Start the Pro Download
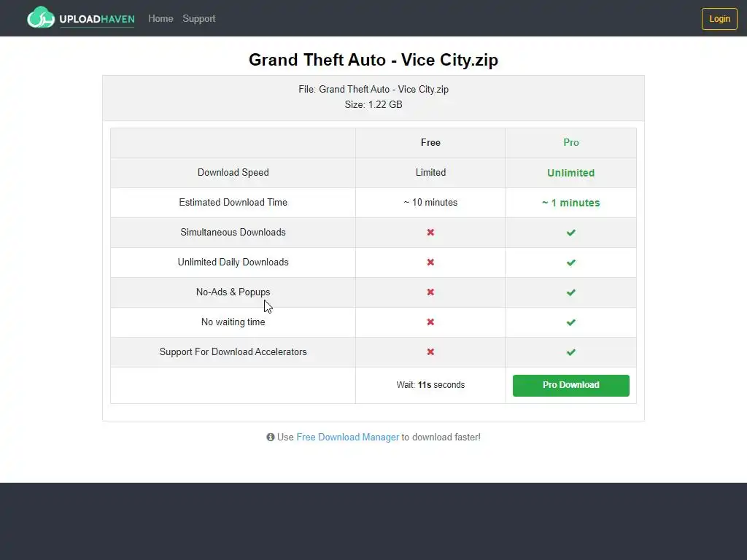Viewport: 747px width, 560px height. pos(570,386)
